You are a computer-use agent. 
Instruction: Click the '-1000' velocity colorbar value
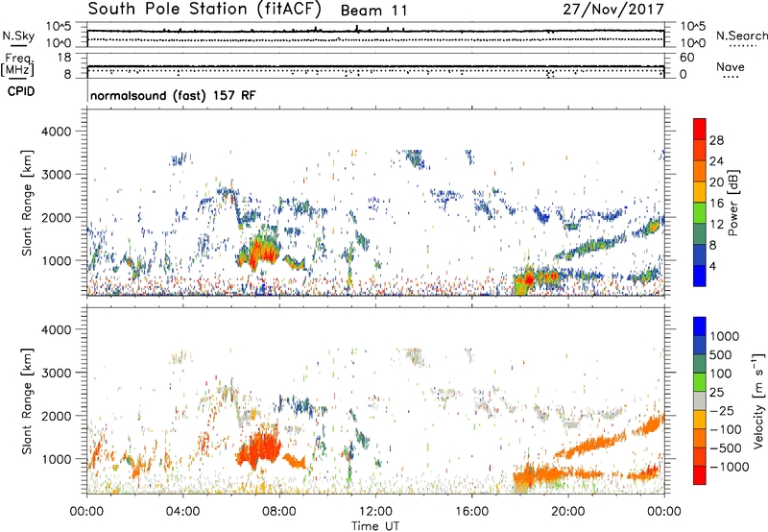coord(729,467)
